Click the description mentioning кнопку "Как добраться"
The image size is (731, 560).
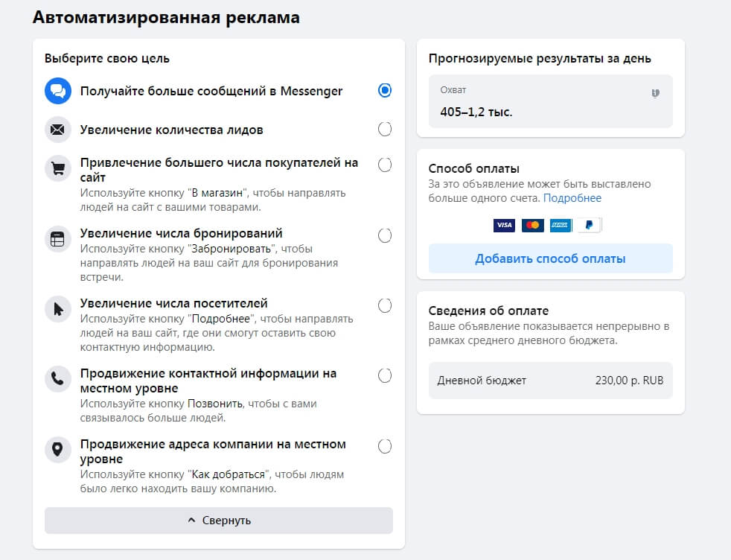212,482
